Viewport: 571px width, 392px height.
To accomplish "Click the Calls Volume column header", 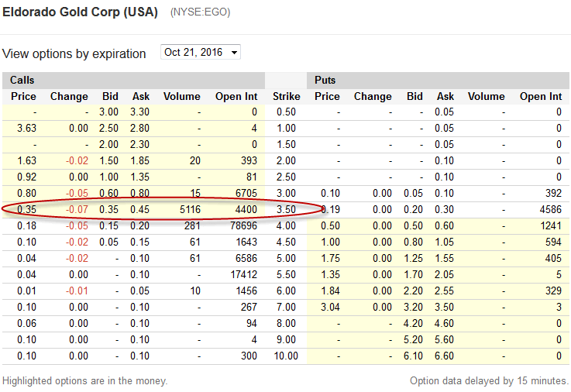I will (x=182, y=97).
